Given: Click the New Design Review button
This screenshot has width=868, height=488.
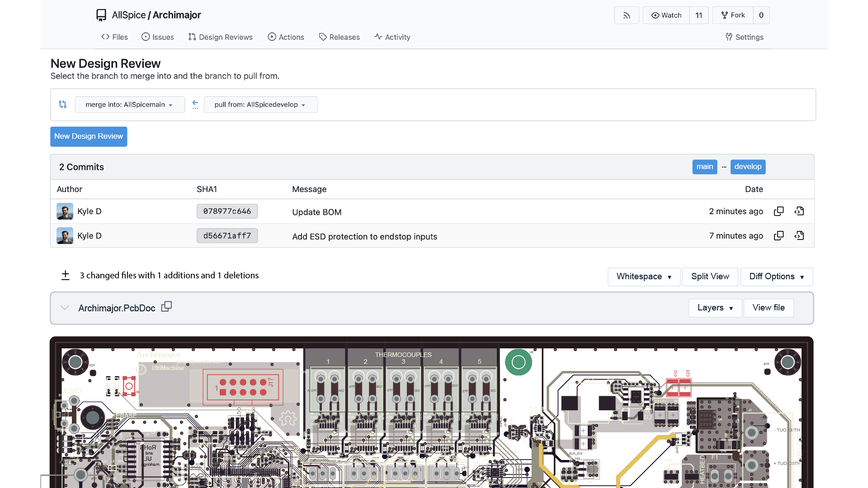Looking at the screenshot, I should [x=89, y=136].
